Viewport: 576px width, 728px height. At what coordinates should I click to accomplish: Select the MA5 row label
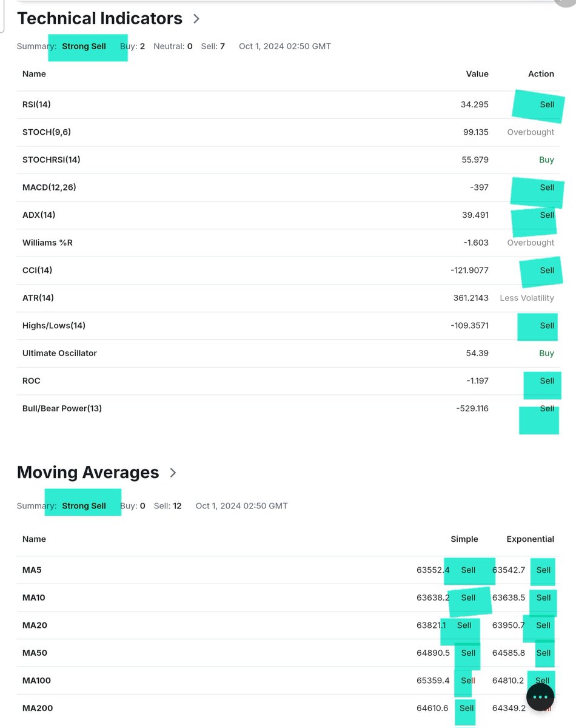point(32,570)
